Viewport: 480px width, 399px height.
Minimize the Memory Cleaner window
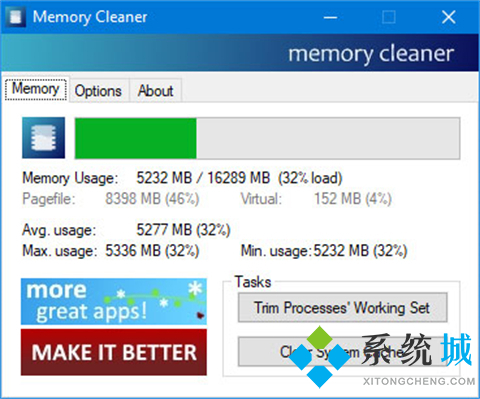coord(330,17)
